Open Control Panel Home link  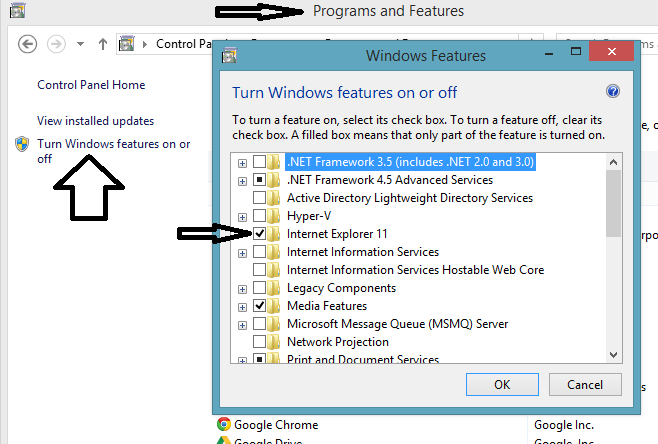[x=91, y=85]
